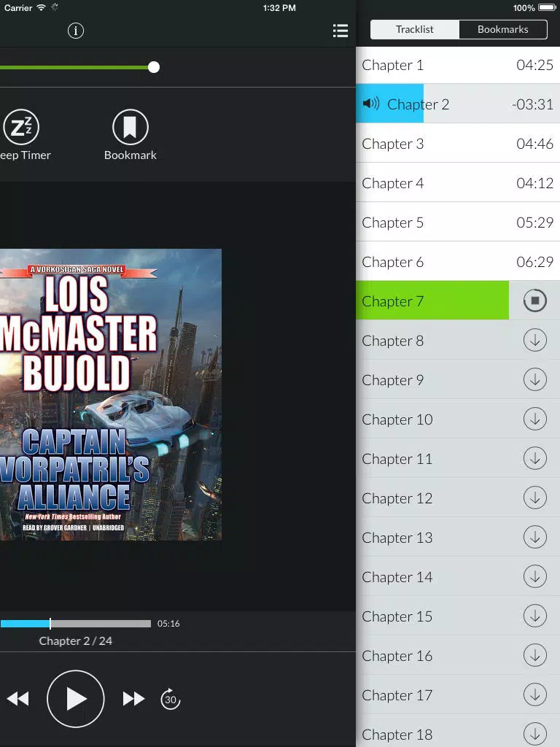Tap the rewind button
The height and width of the screenshot is (747, 560).
(18, 699)
